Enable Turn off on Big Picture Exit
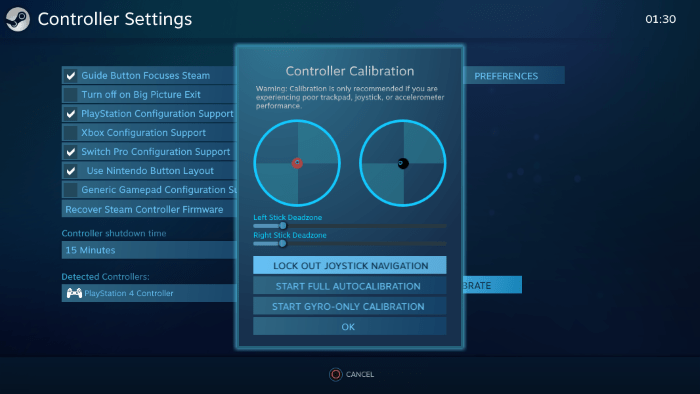The width and height of the screenshot is (700, 394). click(71, 95)
